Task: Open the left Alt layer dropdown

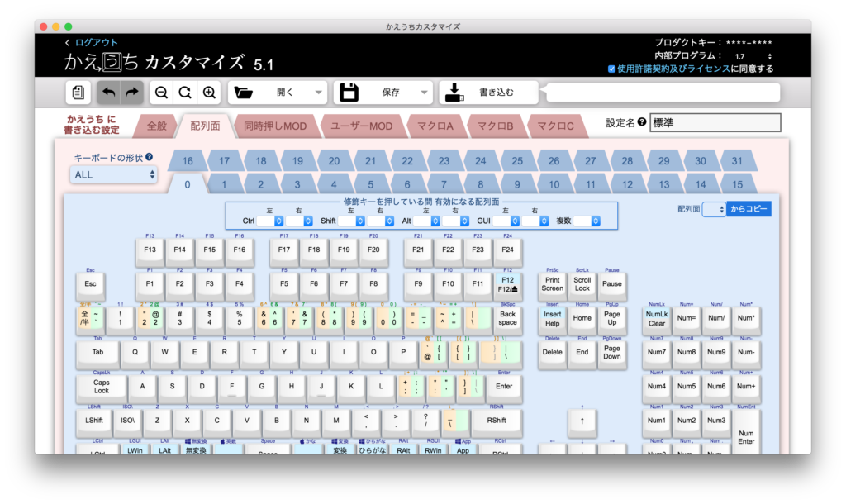Action: (x=426, y=221)
